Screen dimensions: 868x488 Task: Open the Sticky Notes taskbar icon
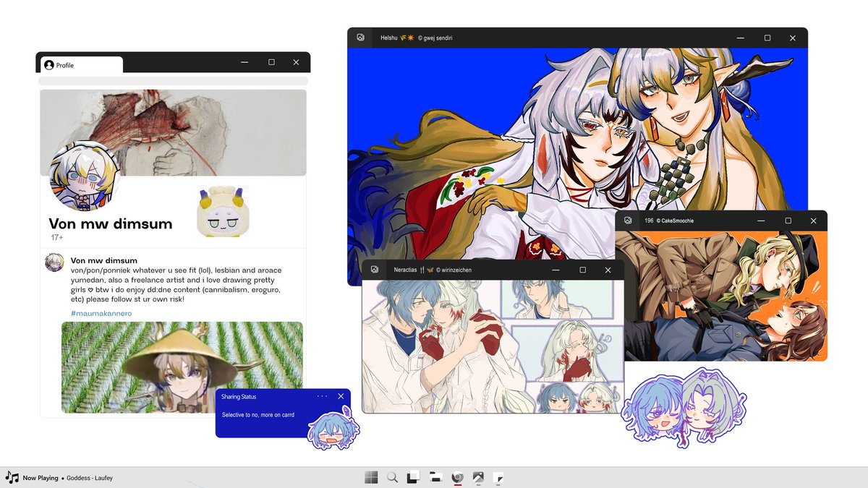coord(498,477)
